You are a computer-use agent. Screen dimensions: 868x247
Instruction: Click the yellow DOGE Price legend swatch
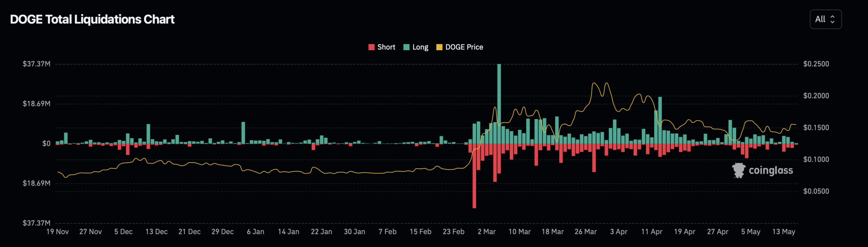(439, 47)
